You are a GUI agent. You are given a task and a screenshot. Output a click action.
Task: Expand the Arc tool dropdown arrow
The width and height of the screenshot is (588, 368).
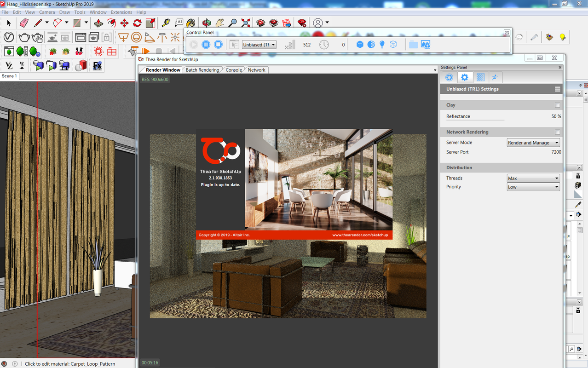coord(67,23)
